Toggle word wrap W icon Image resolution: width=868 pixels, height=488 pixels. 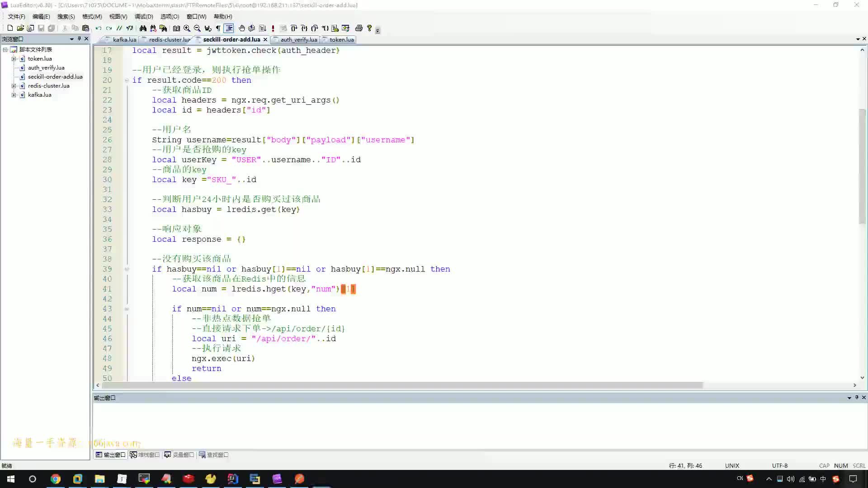[x=208, y=28]
